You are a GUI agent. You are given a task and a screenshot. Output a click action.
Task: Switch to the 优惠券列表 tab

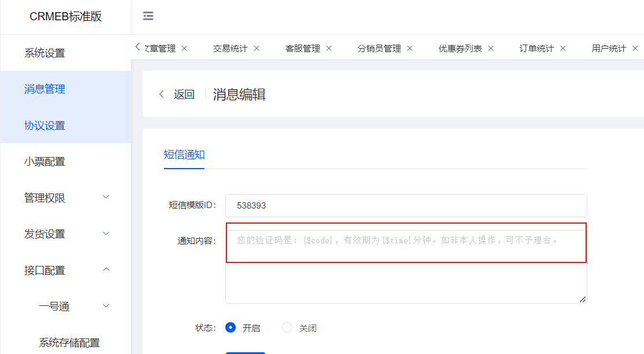coord(460,49)
